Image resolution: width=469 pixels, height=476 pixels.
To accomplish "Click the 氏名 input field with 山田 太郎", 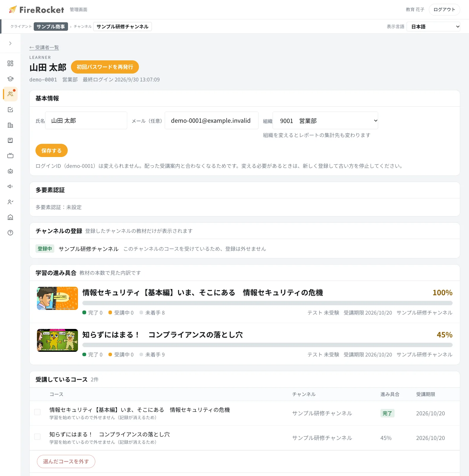I will coord(86,120).
